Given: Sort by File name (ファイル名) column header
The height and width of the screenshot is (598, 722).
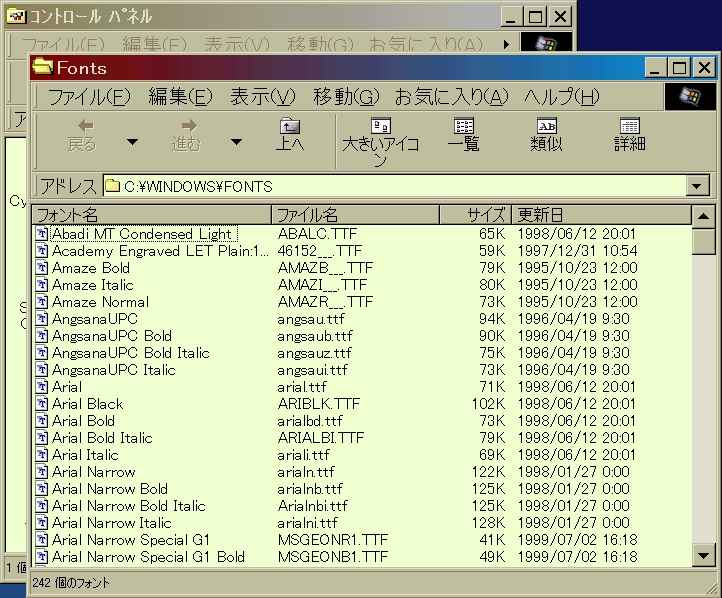Looking at the screenshot, I should (355, 215).
